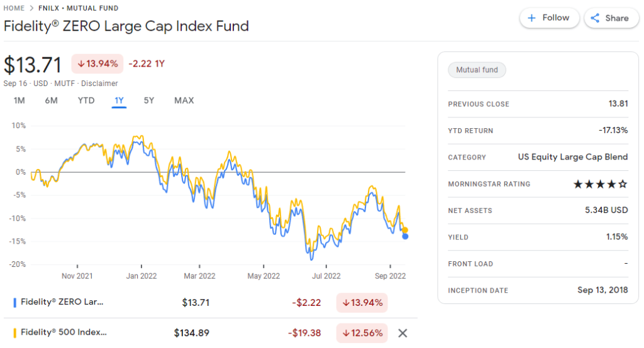644x348 pixels.
Task: Click the yellow end-point dot on chart
Action: point(405,231)
